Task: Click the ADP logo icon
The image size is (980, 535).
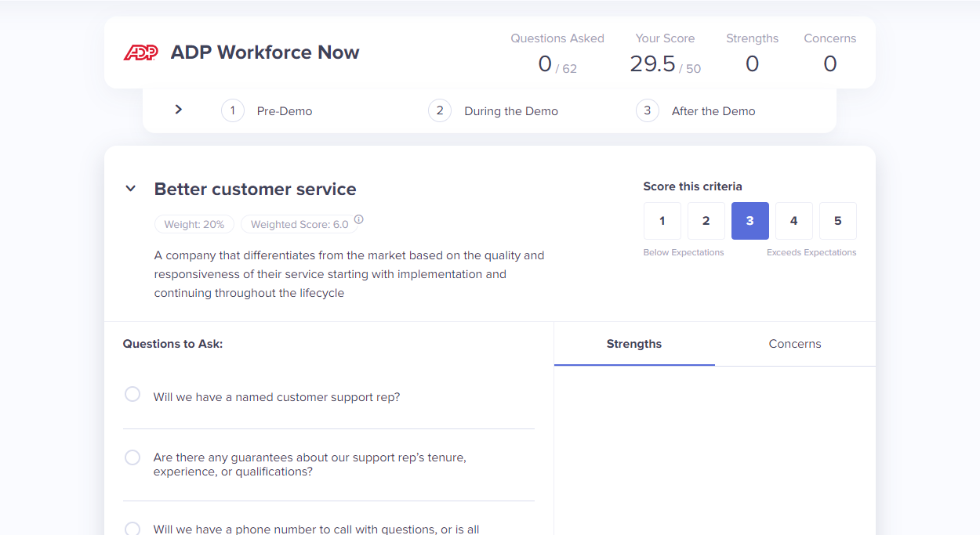Action: coord(141,52)
